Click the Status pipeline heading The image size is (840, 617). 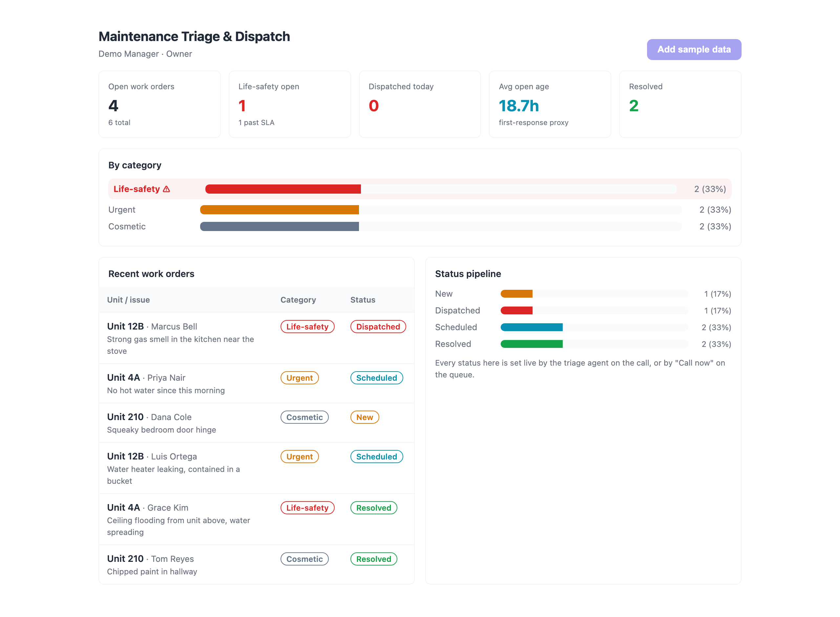pyautogui.click(x=468, y=274)
